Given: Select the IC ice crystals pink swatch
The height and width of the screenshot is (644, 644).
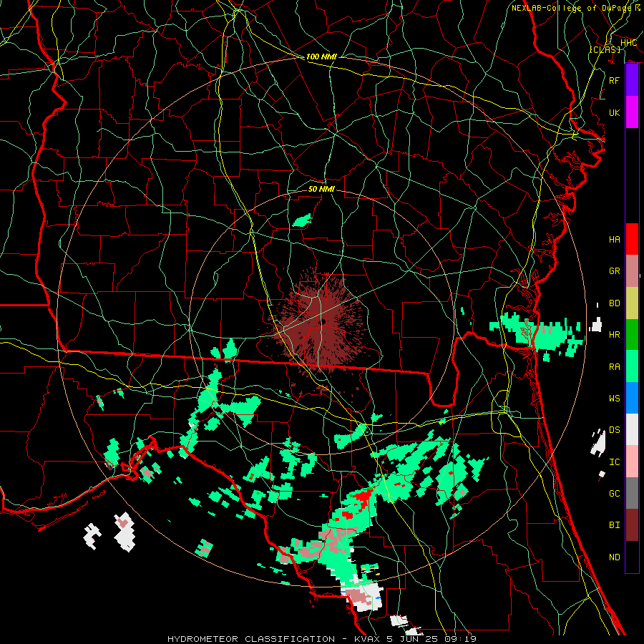Looking at the screenshot, I should tap(632, 462).
